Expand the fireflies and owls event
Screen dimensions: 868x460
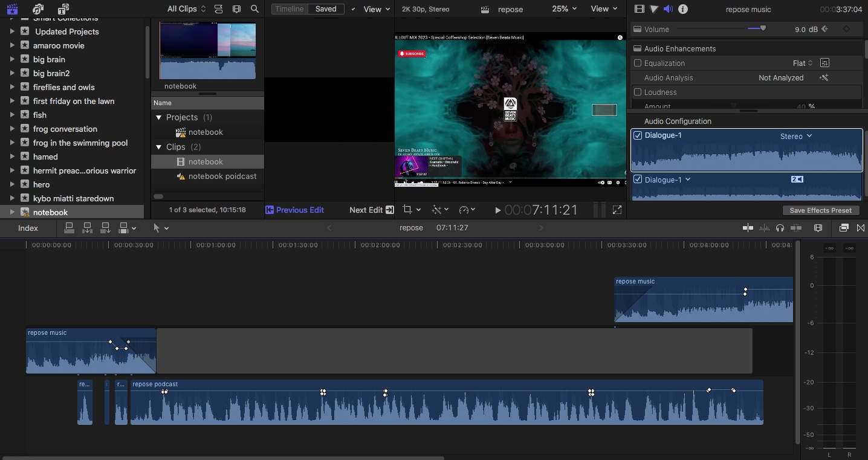12,87
